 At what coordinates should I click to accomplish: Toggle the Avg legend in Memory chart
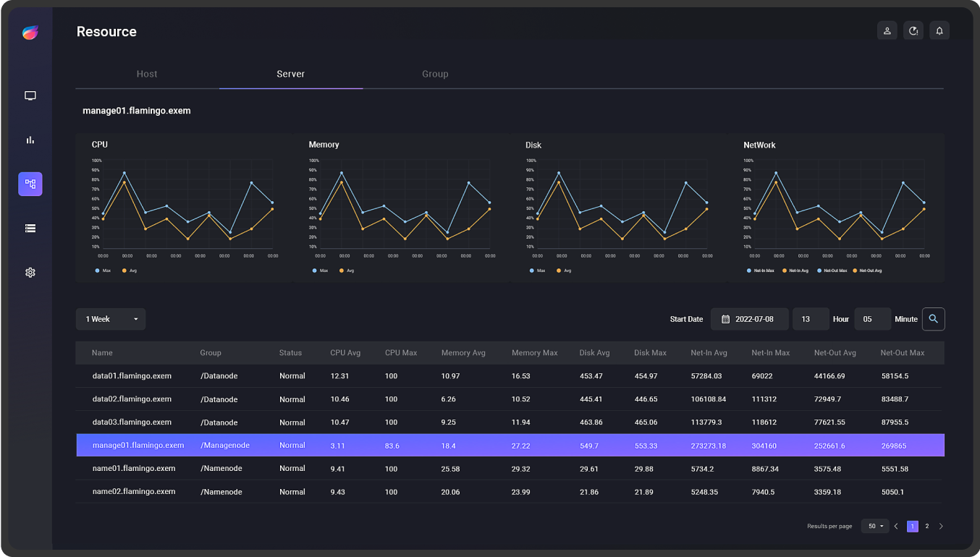coord(346,271)
